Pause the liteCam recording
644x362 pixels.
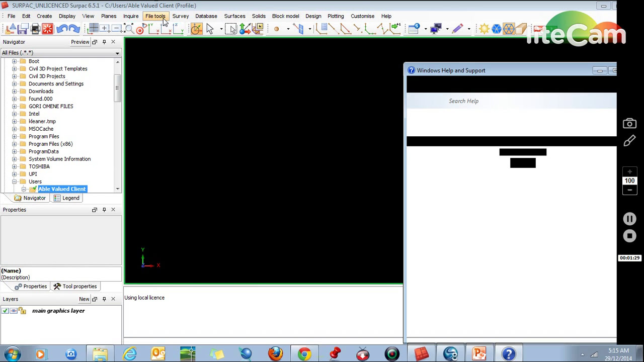click(629, 219)
